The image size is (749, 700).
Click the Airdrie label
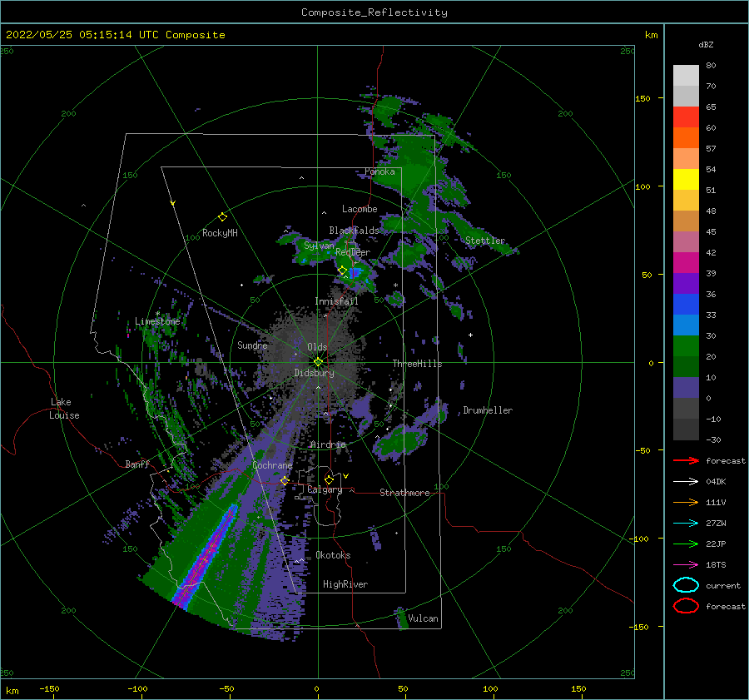point(328,444)
